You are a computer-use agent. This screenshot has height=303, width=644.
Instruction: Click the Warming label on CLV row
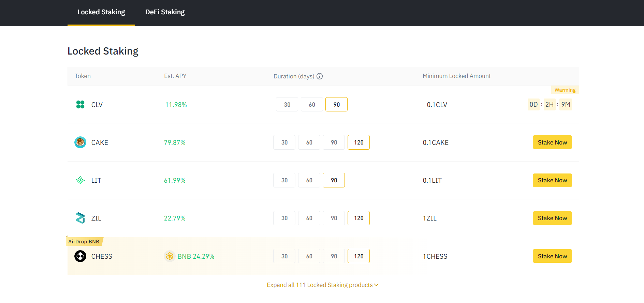565,90
